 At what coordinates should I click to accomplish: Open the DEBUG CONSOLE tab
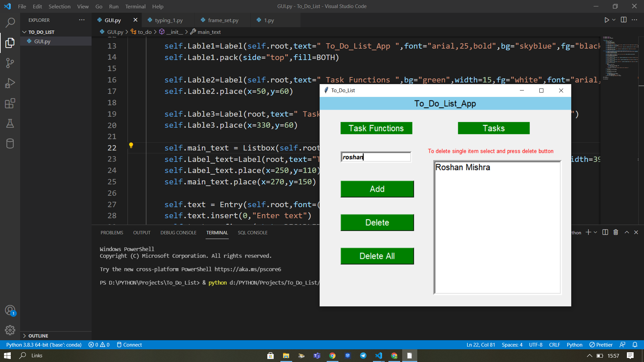click(178, 233)
